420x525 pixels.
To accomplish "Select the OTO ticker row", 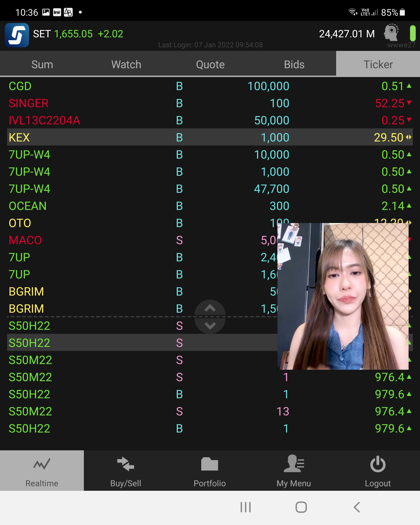I will point(210,223).
